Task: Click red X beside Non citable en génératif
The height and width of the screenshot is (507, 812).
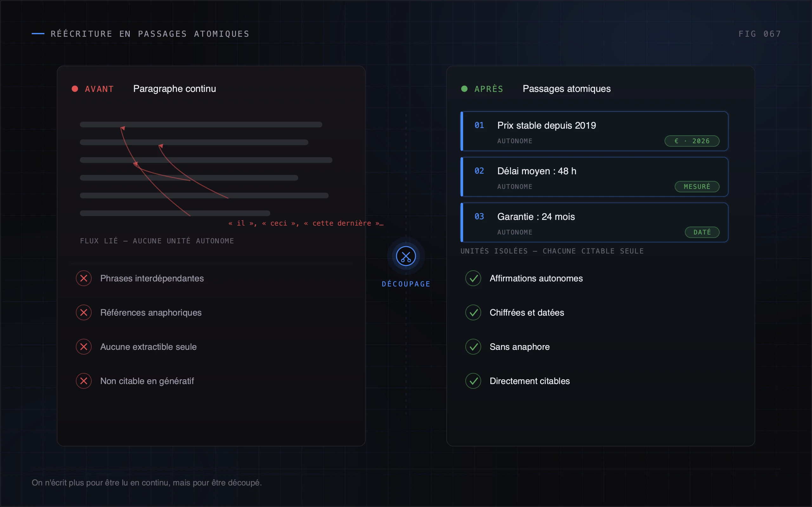Action: 84,381
